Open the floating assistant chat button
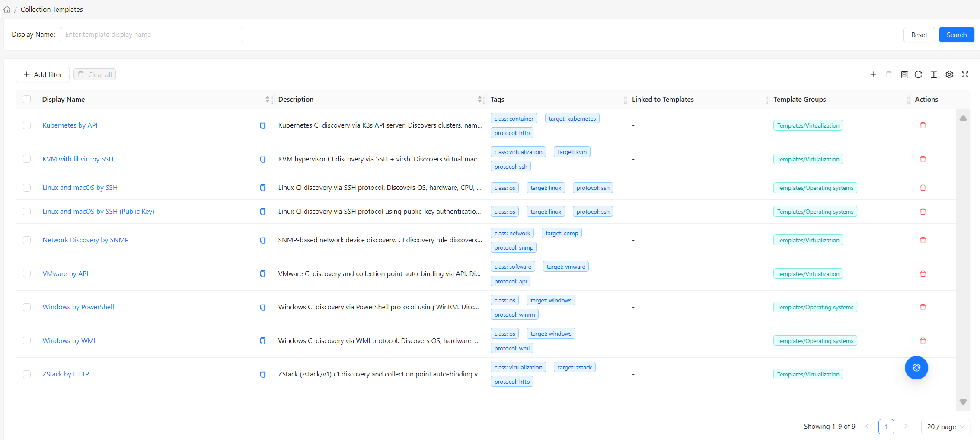Image resolution: width=980 pixels, height=440 pixels. [x=916, y=368]
